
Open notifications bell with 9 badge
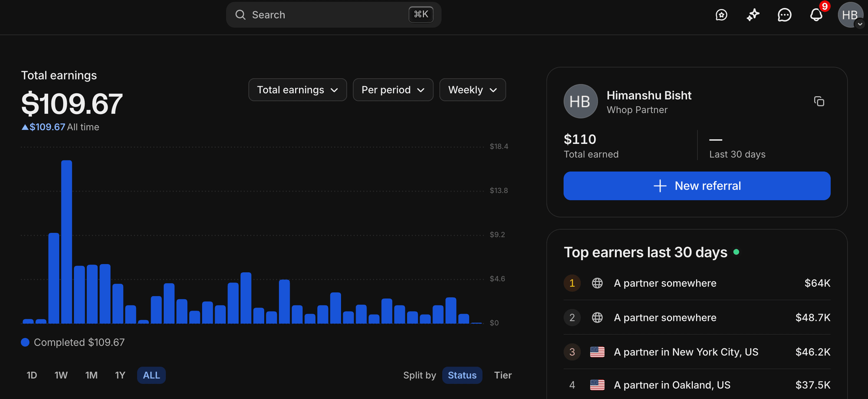click(x=816, y=15)
